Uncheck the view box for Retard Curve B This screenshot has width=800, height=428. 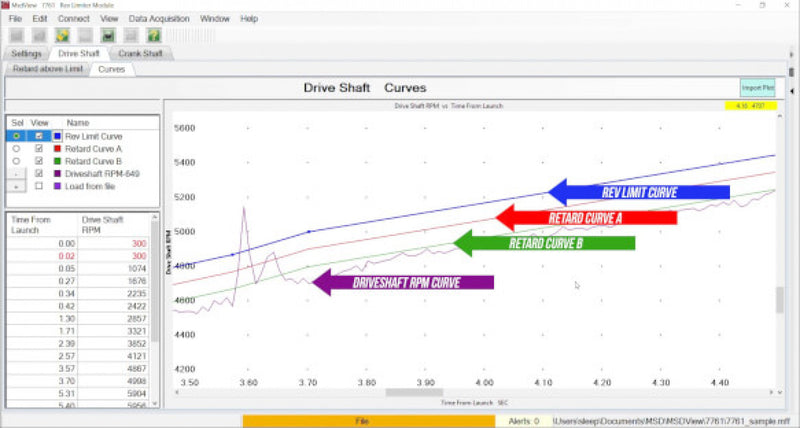[39, 161]
